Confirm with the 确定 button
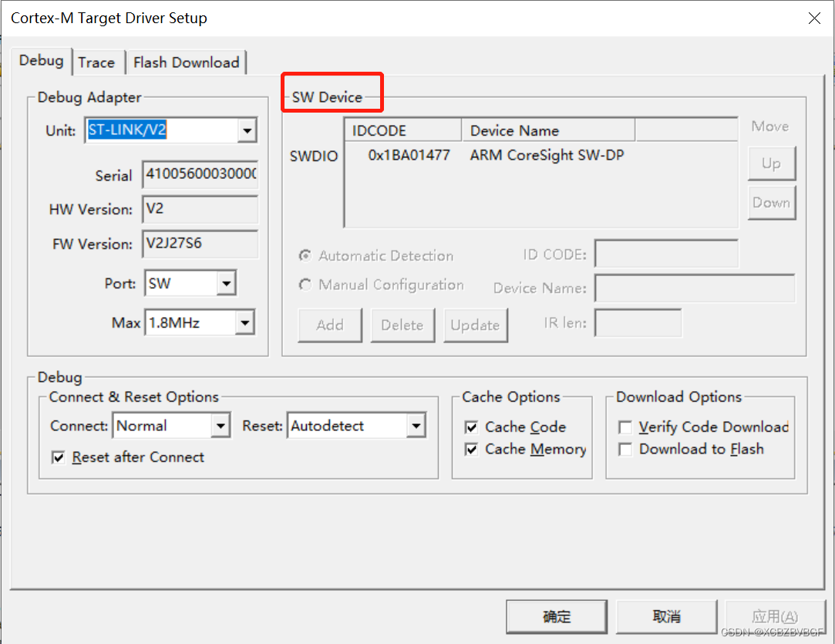This screenshot has height=644, width=835. point(557,616)
